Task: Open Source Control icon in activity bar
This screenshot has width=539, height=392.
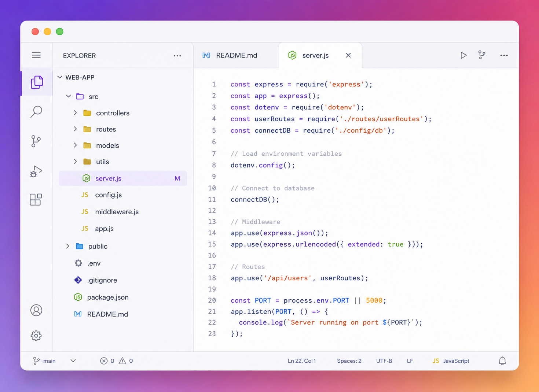Action: (36, 141)
